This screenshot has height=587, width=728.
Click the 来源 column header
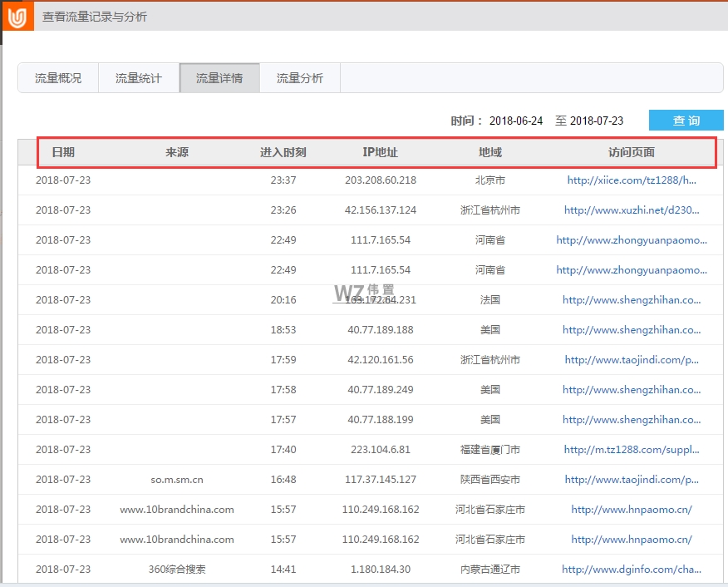(177, 152)
